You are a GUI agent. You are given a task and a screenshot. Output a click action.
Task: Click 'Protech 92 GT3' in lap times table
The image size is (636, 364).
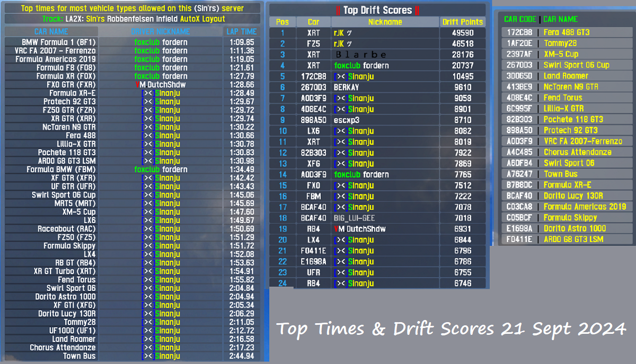[x=69, y=102]
